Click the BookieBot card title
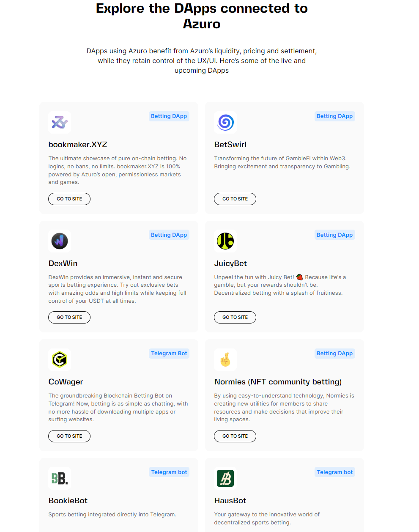 [68, 501]
